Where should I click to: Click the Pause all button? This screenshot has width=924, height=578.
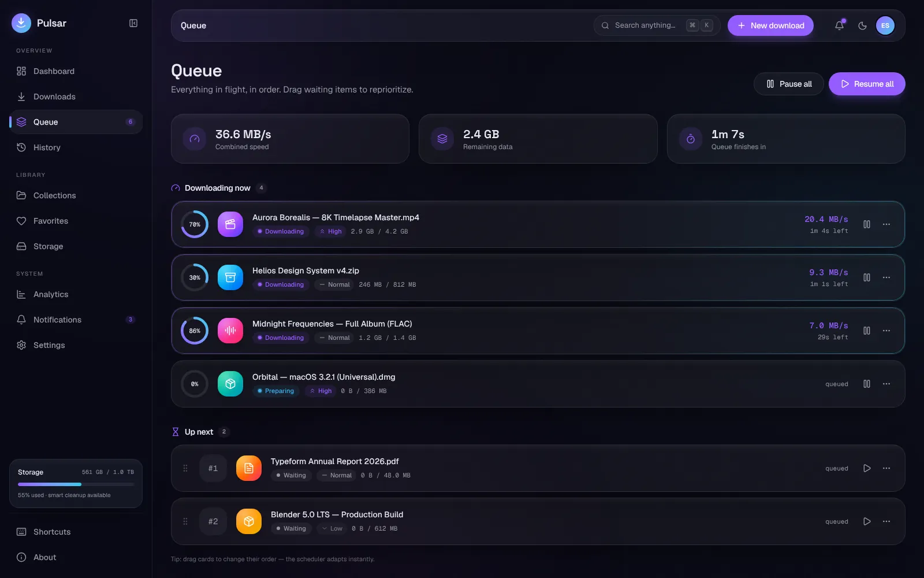pos(789,84)
